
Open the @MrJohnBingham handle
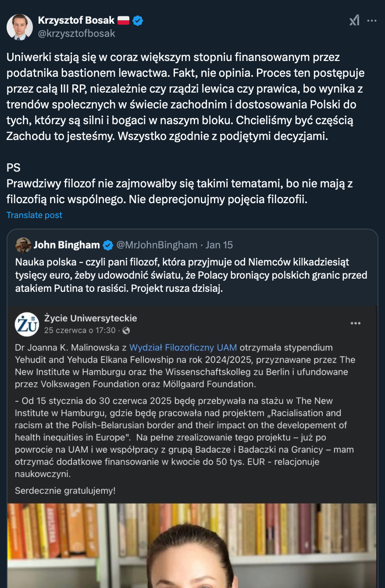coord(157,245)
